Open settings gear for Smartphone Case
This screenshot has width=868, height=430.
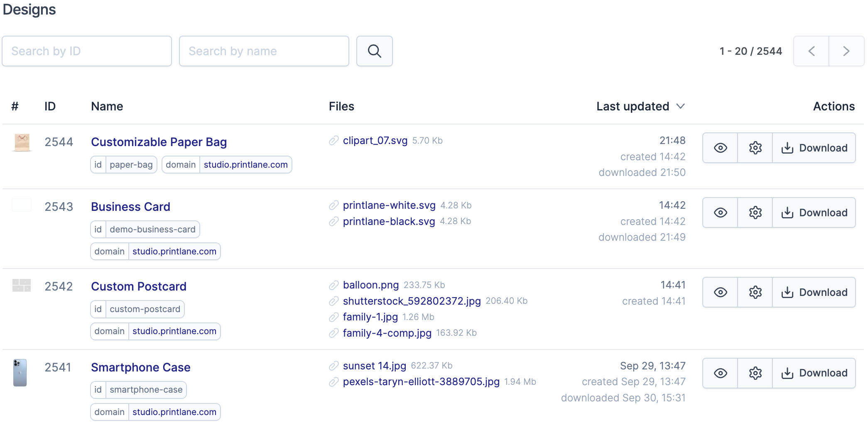755,373
